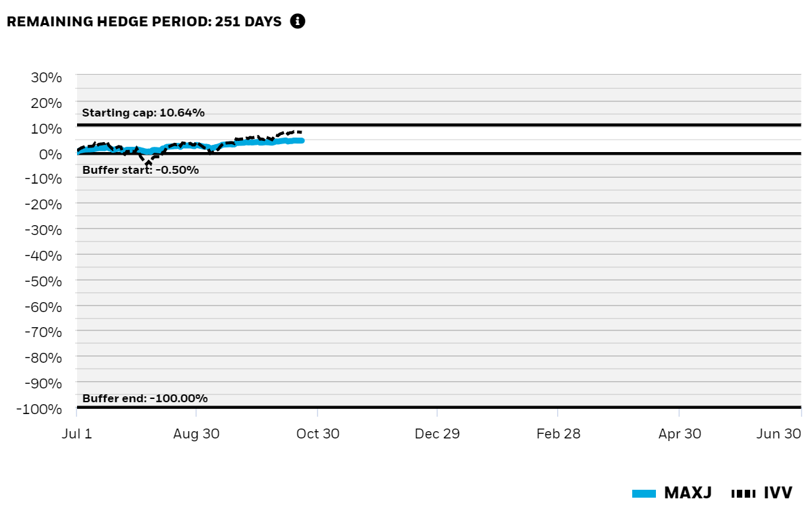Image resolution: width=812 pixels, height=524 pixels.
Task: Toggle the IVV series legend label
Action: point(778,493)
